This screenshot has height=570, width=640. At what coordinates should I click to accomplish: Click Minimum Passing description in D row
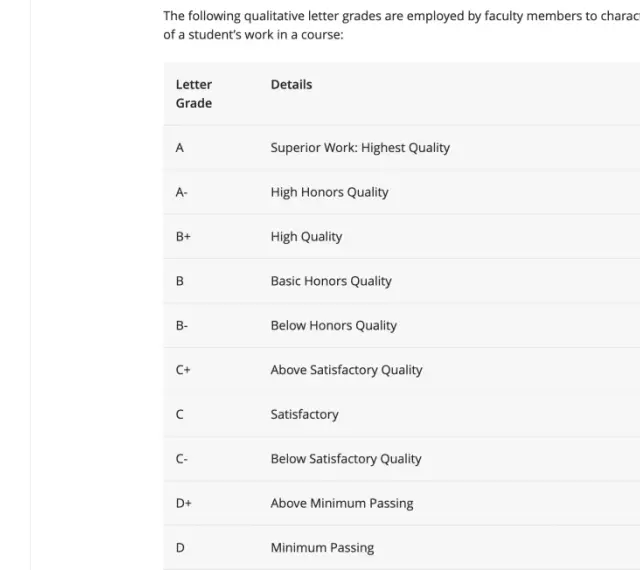point(322,548)
